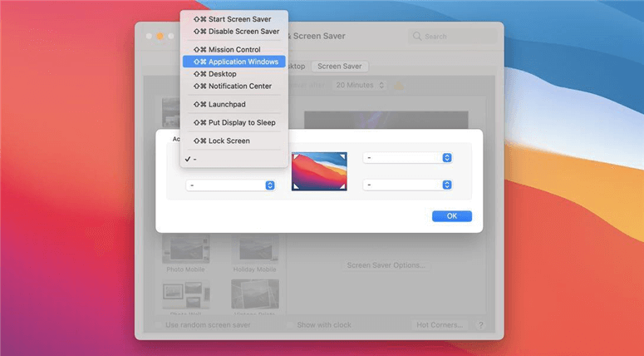644x356 pixels.
Task: Click the question mark help icon
Action: click(480, 324)
